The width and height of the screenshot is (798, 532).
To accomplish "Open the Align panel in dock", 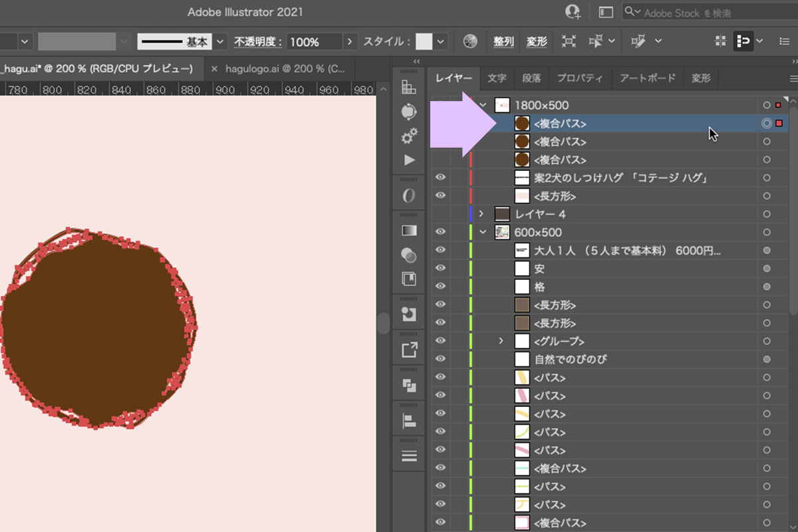I will coord(409,421).
